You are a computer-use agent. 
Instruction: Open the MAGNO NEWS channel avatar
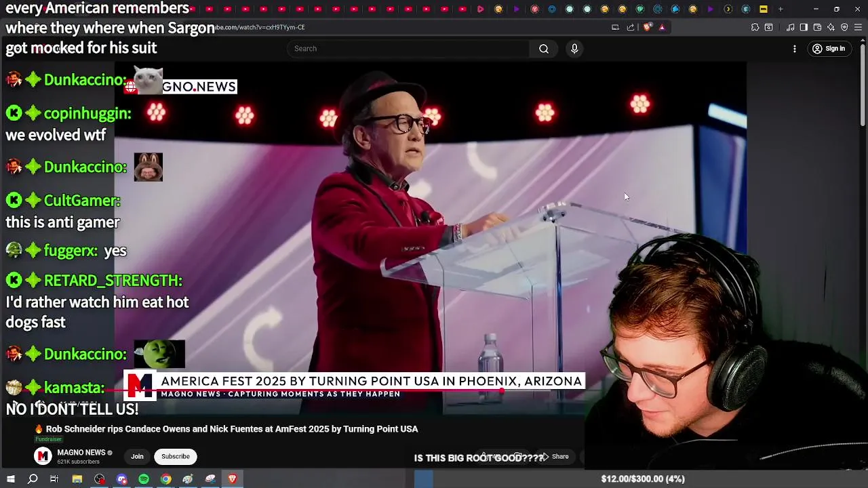coord(43,456)
